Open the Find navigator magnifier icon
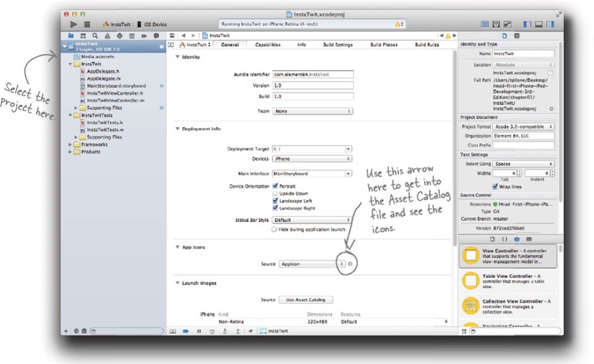Image resolution: width=594 pixels, height=364 pixels. pyautogui.click(x=95, y=36)
